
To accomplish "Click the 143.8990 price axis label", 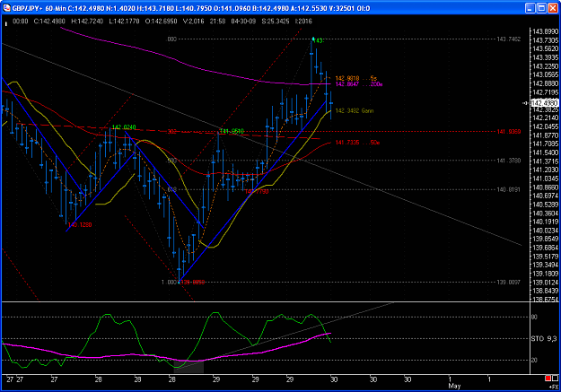I will [x=545, y=31].
